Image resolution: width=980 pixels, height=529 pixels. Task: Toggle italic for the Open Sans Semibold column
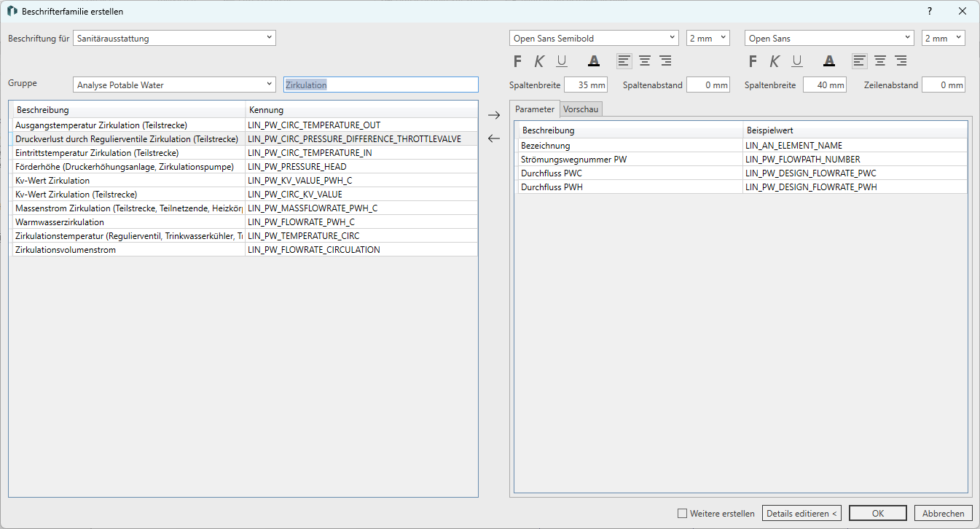click(539, 61)
